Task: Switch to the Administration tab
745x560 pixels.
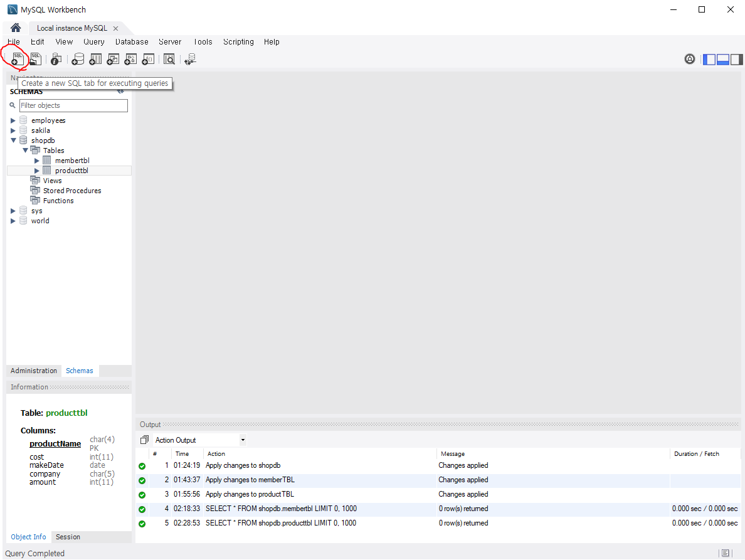Action: [34, 371]
